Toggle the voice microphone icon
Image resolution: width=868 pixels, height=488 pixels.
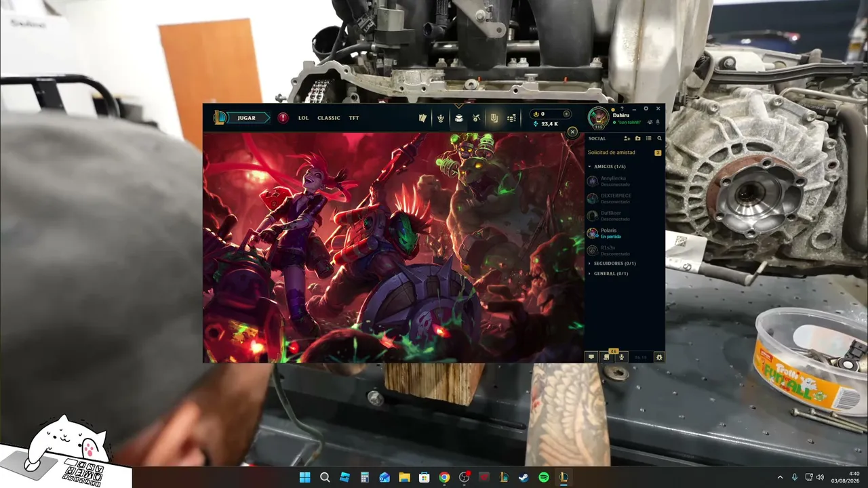click(621, 357)
